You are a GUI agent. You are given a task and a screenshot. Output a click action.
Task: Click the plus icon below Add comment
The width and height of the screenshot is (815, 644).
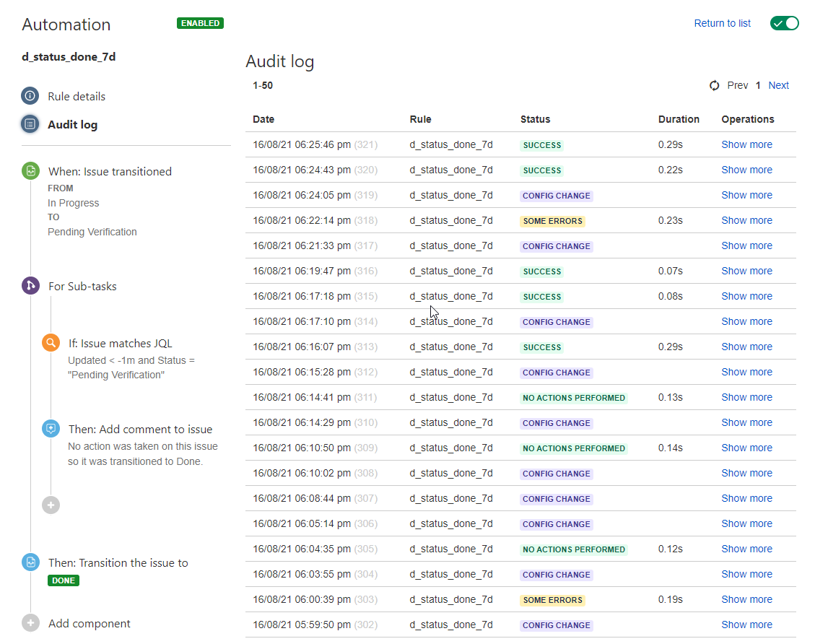(x=50, y=505)
